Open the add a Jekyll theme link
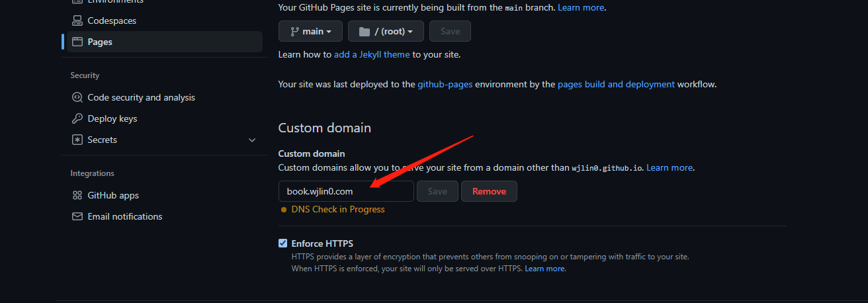 [372, 55]
